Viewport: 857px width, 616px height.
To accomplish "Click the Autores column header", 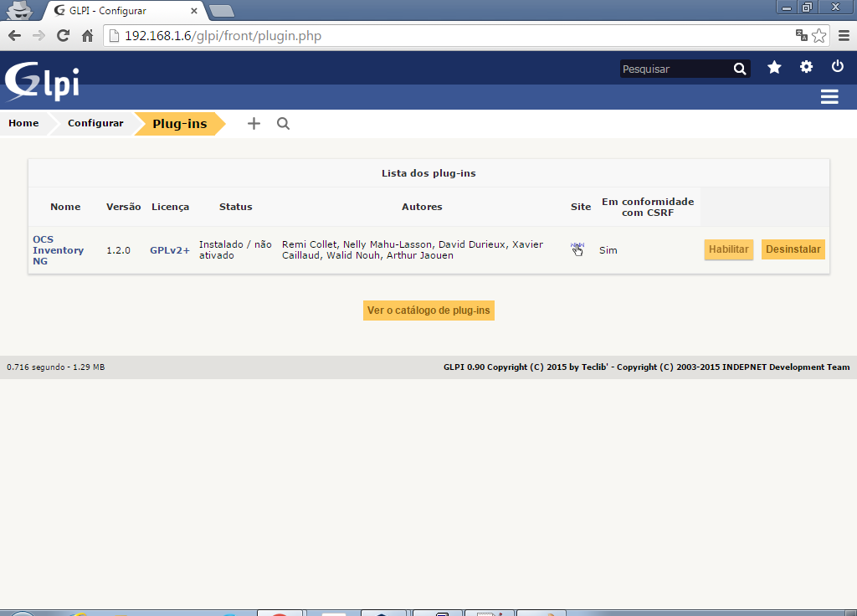I will (422, 207).
